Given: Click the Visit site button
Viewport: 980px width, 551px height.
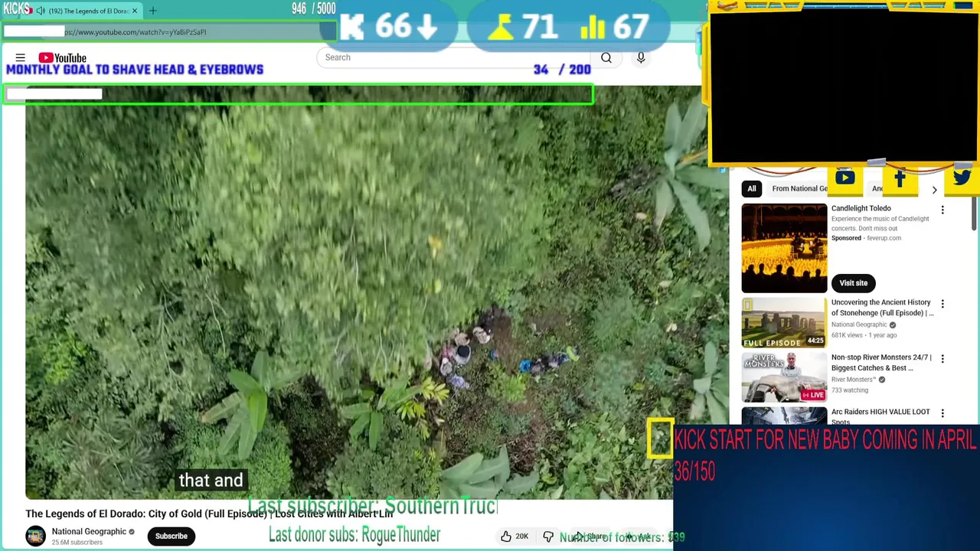Looking at the screenshot, I should (x=853, y=283).
